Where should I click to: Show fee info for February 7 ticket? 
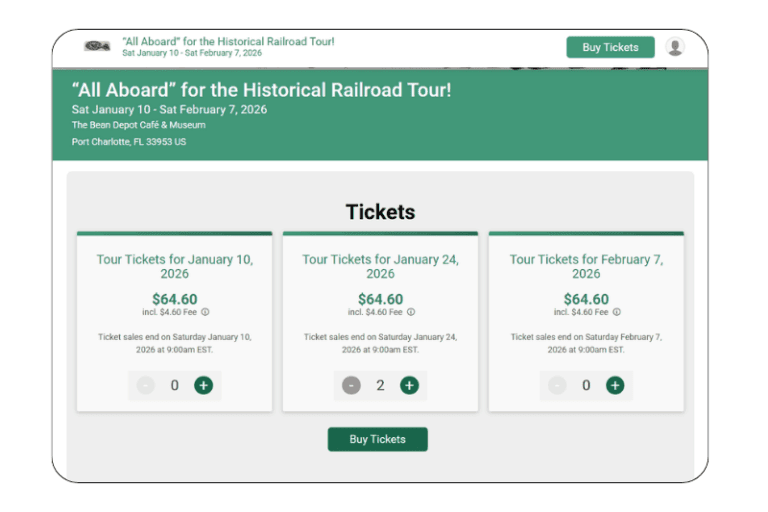coord(617,312)
